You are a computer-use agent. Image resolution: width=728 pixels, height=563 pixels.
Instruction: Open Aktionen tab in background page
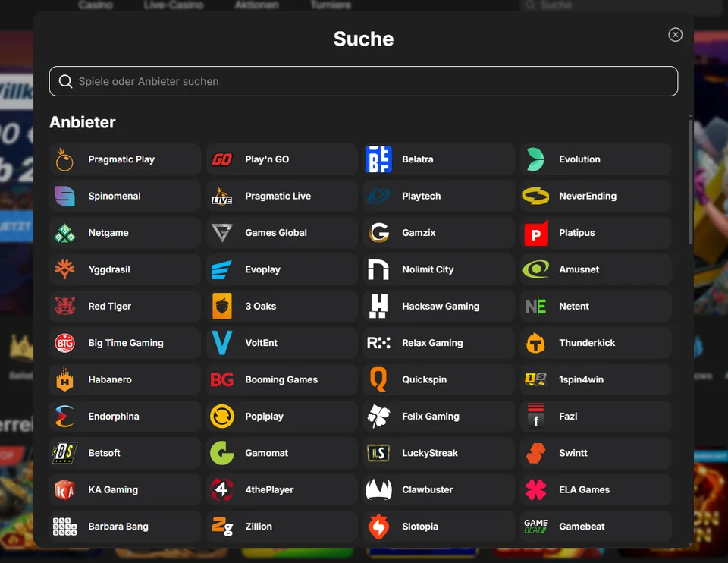[257, 5]
